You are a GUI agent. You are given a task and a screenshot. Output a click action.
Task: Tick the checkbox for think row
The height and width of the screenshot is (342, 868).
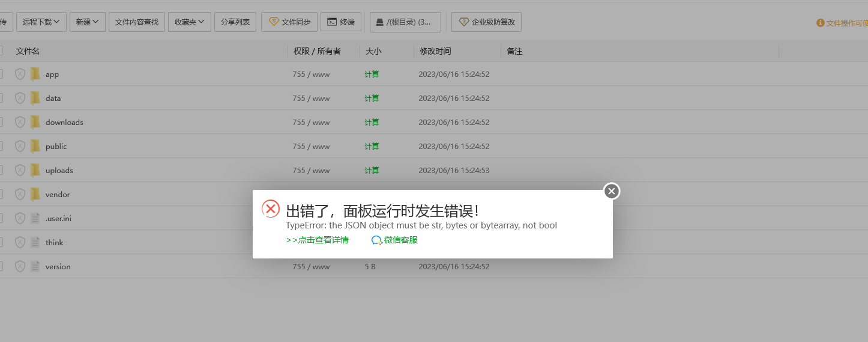[1, 242]
